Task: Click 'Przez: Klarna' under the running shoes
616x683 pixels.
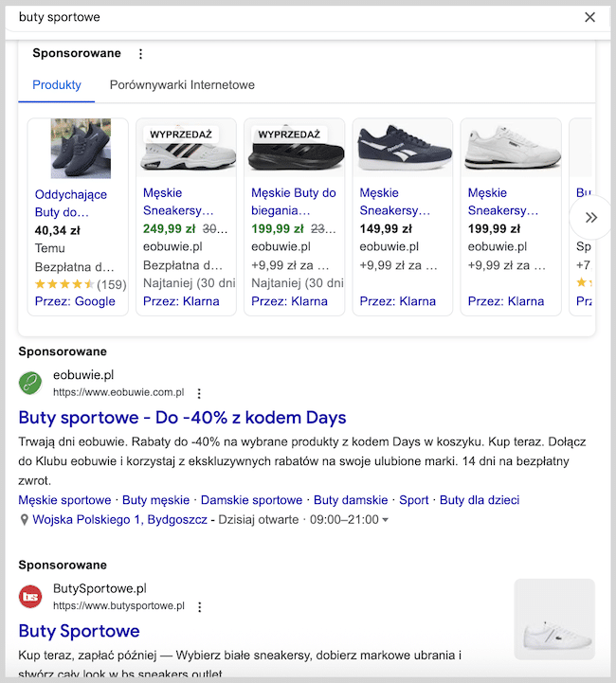Action: pyautogui.click(x=289, y=301)
